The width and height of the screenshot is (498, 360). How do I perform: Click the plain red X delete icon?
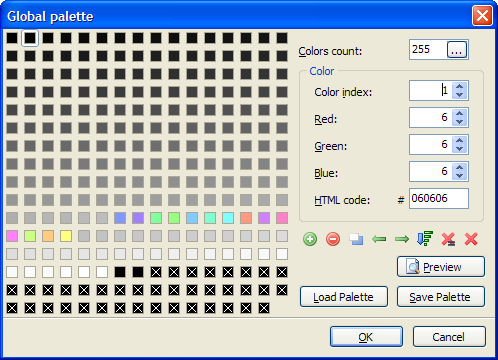471,239
